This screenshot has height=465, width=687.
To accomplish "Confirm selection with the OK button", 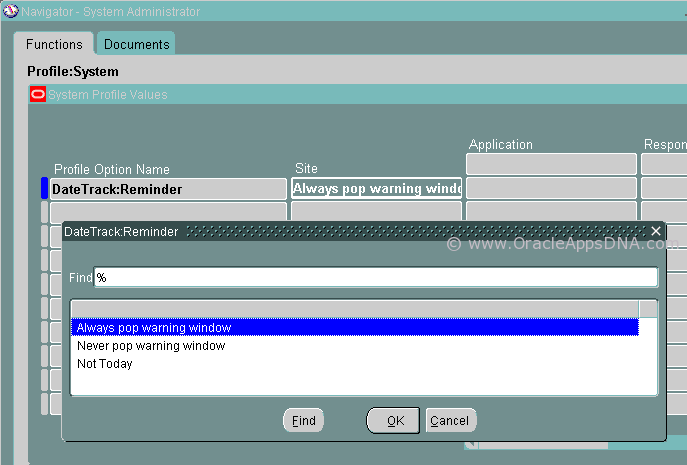I will pyautogui.click(x=393, y=420).
